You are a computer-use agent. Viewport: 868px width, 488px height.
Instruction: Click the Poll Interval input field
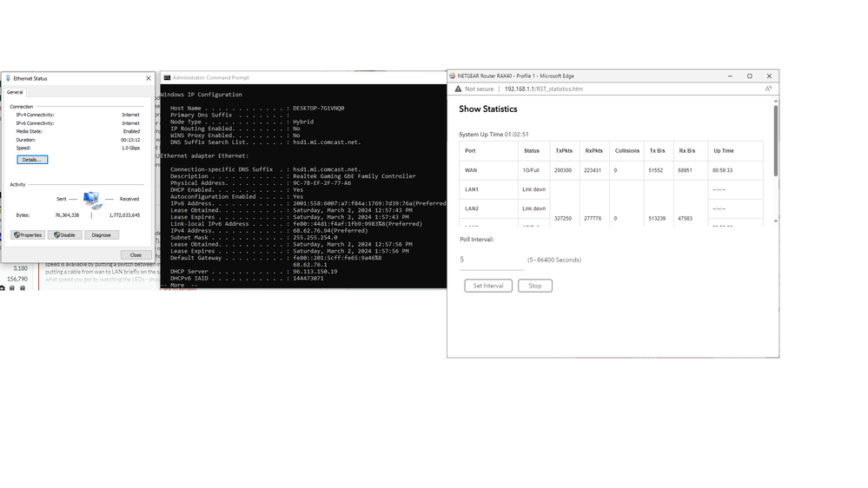click(x=491, y=260)
